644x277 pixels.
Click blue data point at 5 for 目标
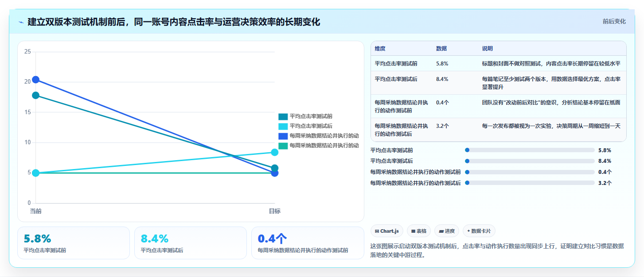point(274,173)
